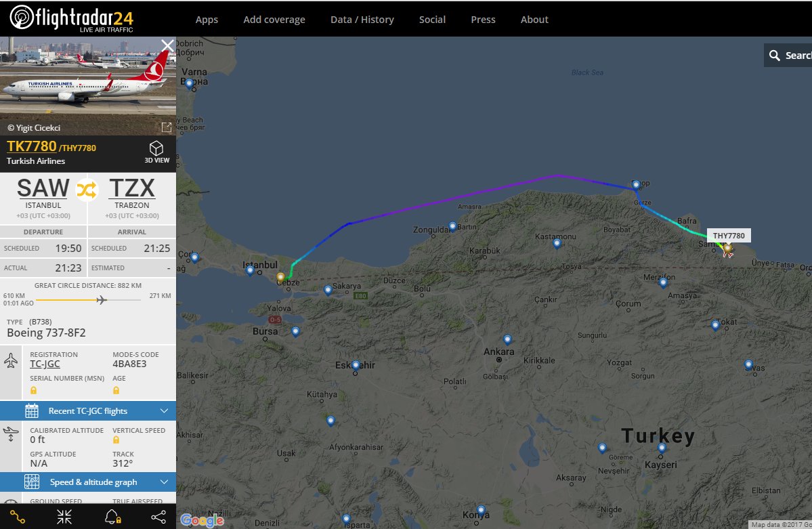Click the alert bell icon
This screenshot has height=529, width=812.
112,517
